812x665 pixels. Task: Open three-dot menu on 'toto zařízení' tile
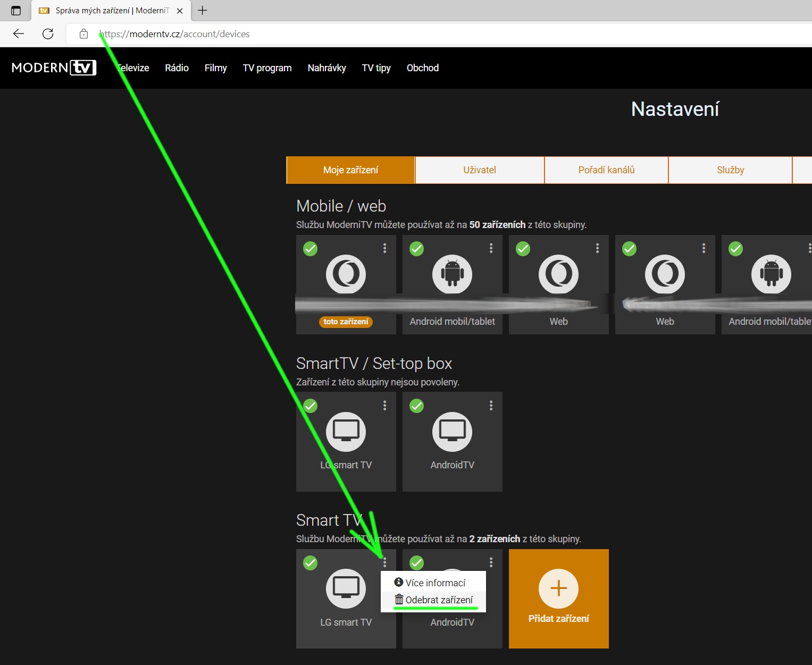[385, 248]
